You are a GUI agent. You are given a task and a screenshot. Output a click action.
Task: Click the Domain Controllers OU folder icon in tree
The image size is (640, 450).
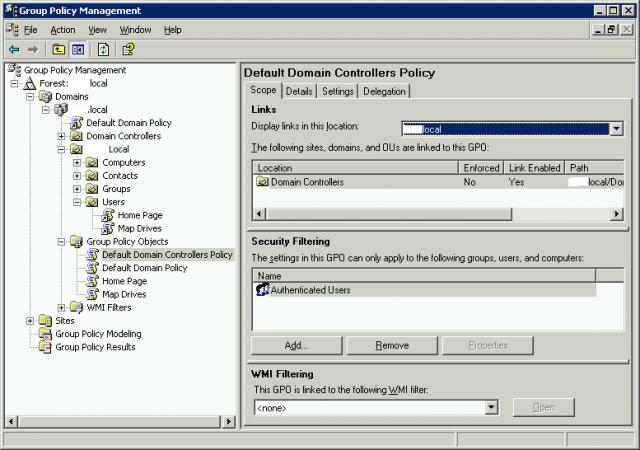76,136
